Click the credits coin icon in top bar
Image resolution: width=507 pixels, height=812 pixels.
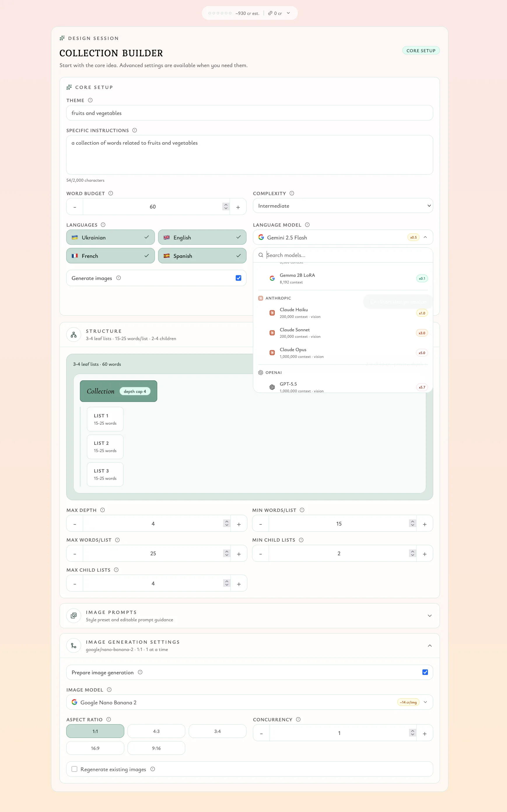[270, 13]
